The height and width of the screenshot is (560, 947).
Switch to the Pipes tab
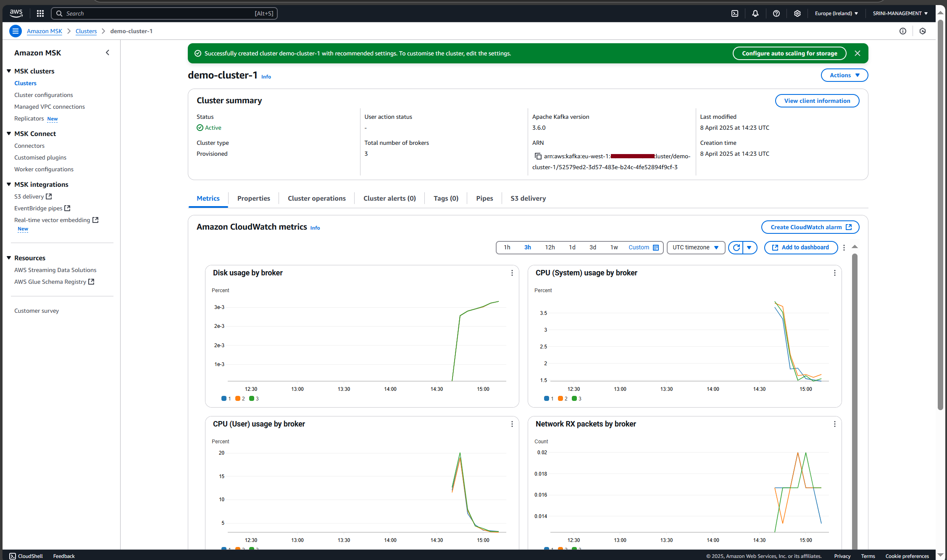pos(484,198)
